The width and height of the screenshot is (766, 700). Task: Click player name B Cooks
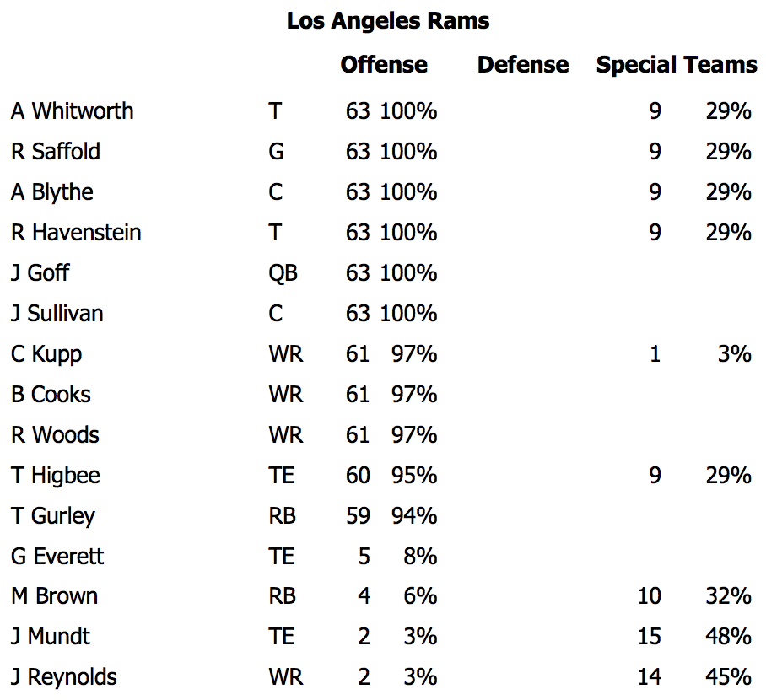[51, 395]
